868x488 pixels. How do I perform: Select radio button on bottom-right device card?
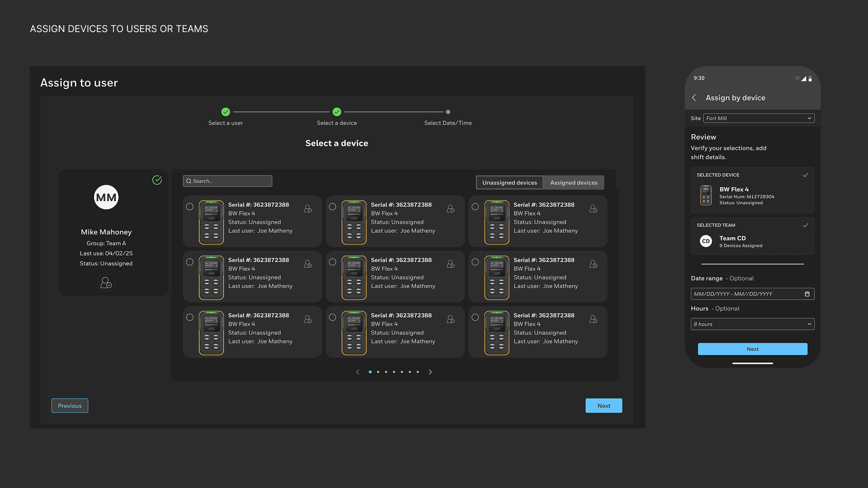point(475,317)
